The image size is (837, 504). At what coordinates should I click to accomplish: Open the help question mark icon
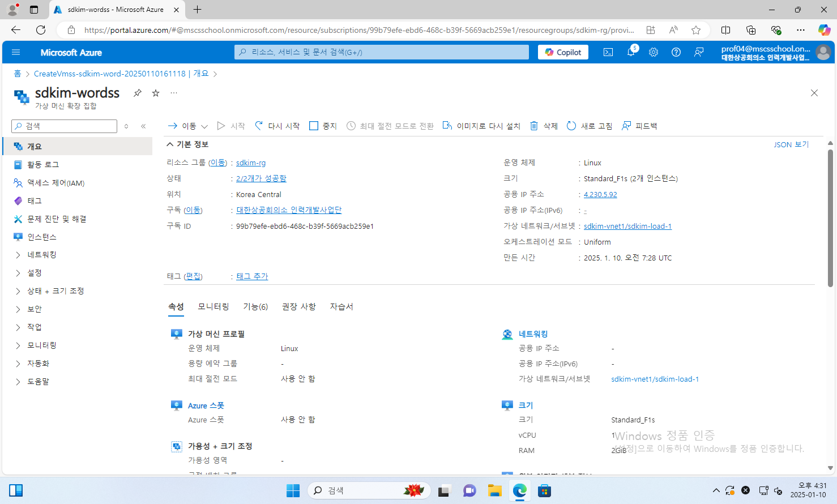coord(676,52)
